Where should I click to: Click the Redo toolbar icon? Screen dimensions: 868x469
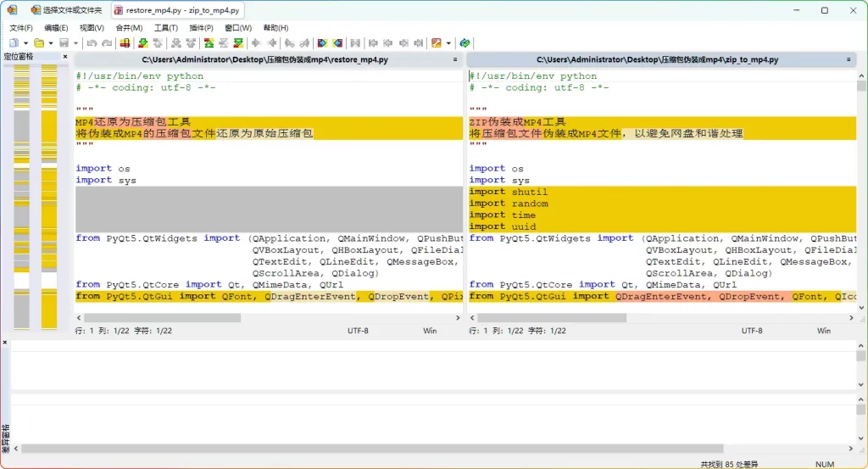(x=107, y=43)
